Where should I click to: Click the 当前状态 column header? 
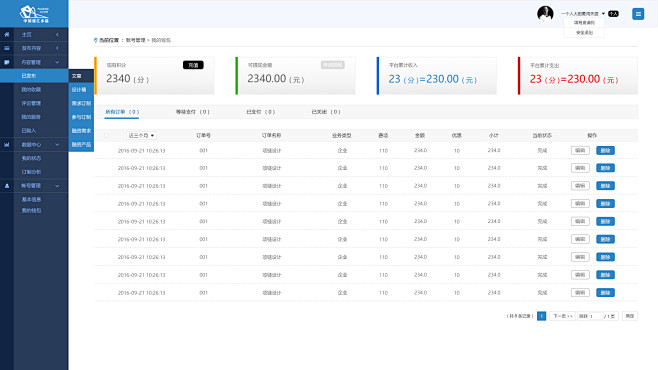click(x=542, y=135)
